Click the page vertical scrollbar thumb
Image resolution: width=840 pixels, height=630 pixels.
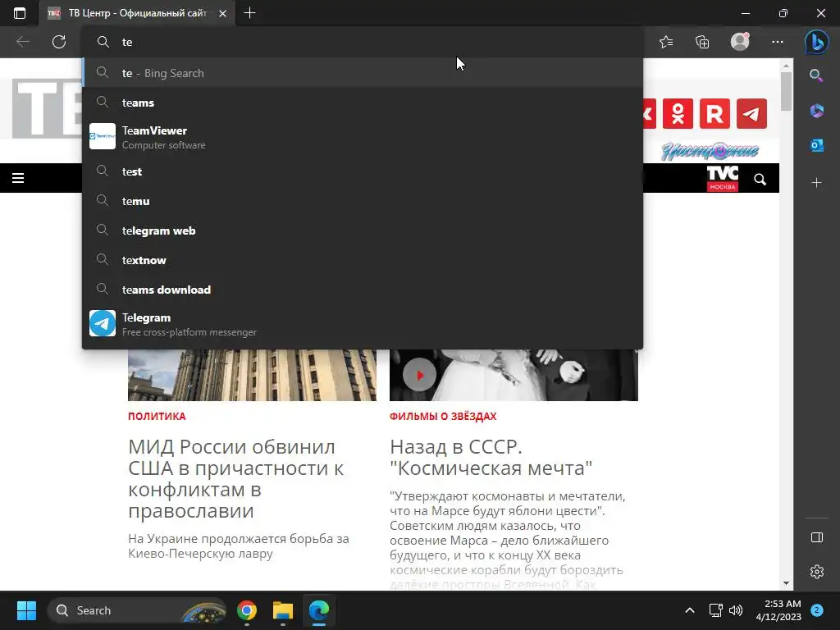(x=786, y=91)
